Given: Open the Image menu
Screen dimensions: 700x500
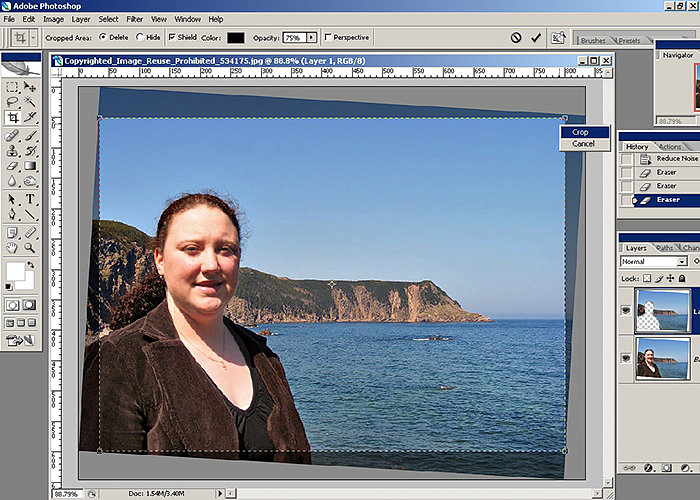Looking at the screenshot, I should pyautogui.click(x=53, y=19).
